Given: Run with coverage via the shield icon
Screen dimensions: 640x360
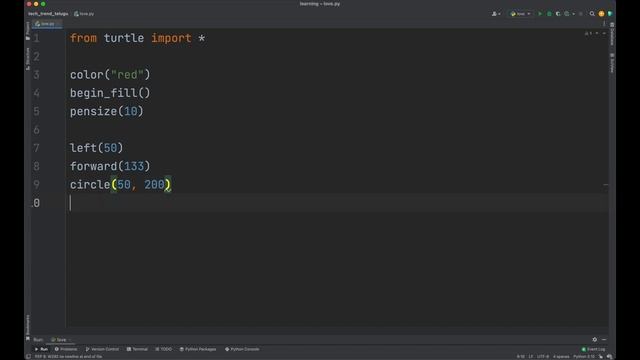Looking at the screenshot, I should (558, 14).
